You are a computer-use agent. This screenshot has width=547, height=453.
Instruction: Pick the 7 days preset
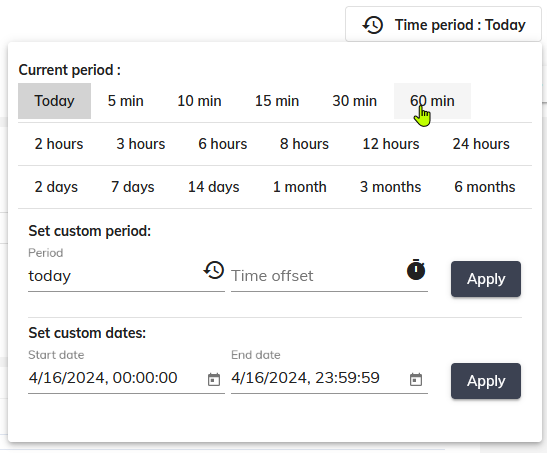[133, 187]
